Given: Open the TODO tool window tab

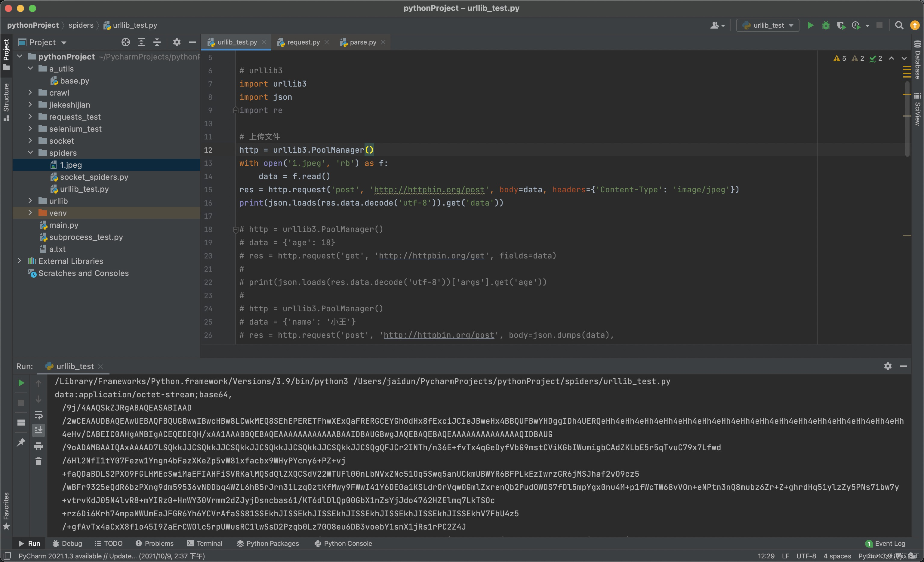Looking at the screenshot, I should click(x=109, y=543).
